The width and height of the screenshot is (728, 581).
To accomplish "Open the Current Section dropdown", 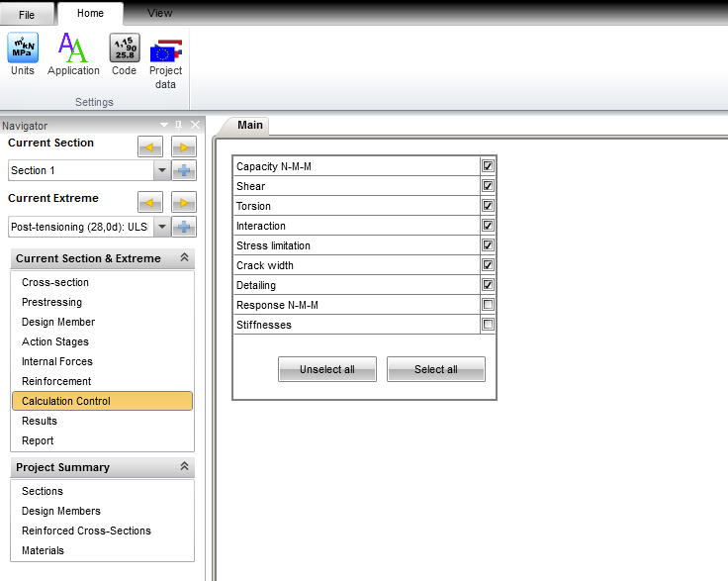I will click(160, 170).
